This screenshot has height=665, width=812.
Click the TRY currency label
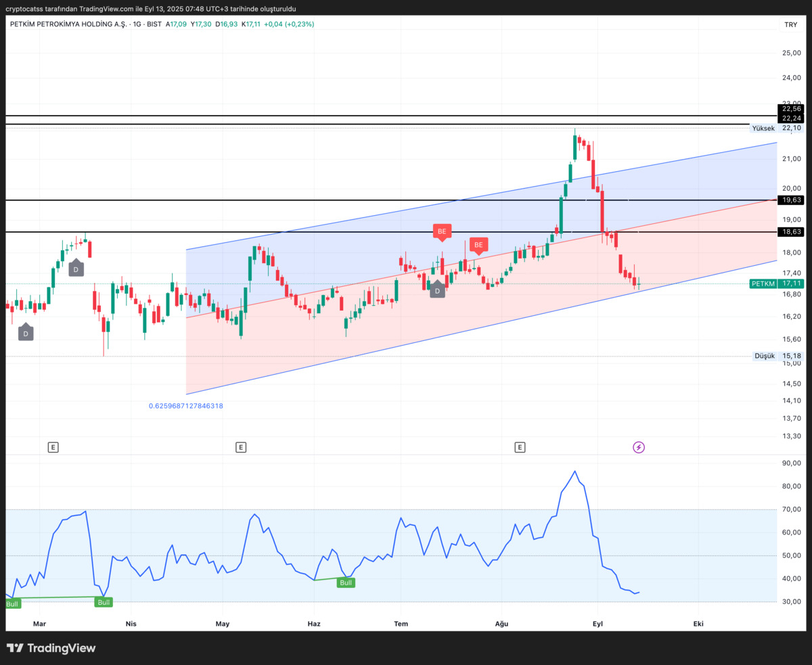tap(790, 24)
